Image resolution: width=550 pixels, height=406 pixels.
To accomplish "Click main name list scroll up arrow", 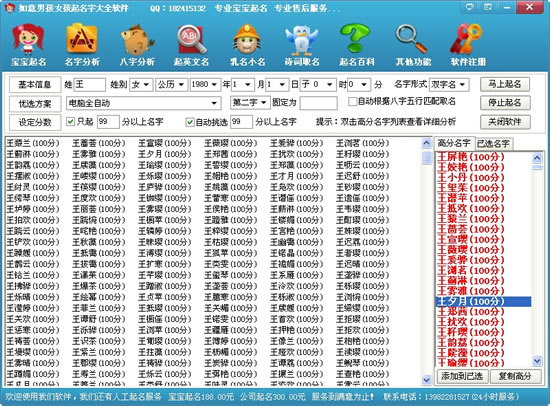I will pos(427,143).
